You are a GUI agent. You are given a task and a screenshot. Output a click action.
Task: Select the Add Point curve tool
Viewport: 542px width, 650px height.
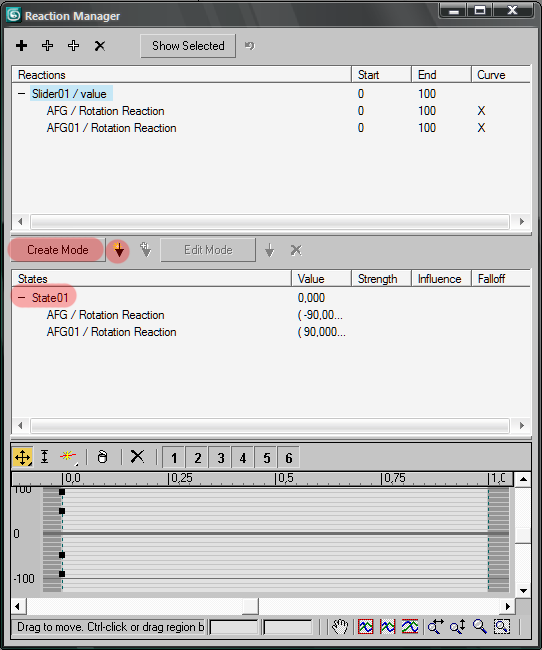pyautogui.click(x=68, y=457)
